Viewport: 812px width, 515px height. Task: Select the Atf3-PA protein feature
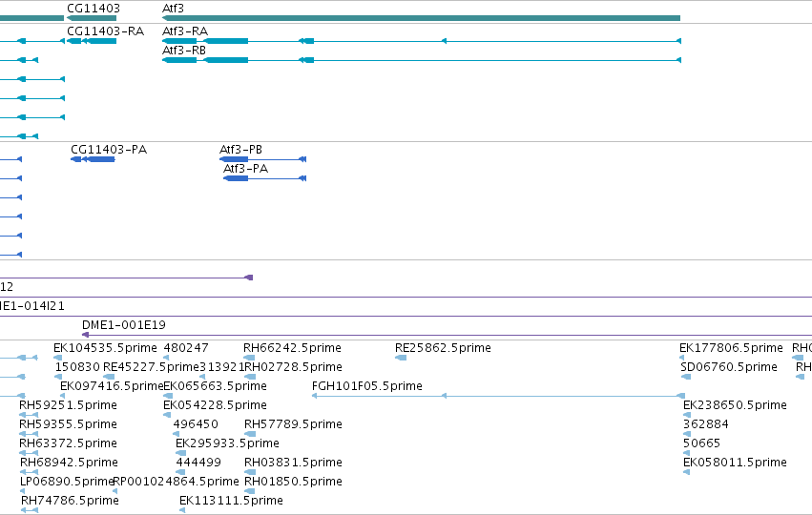click(x=264, y=178)
